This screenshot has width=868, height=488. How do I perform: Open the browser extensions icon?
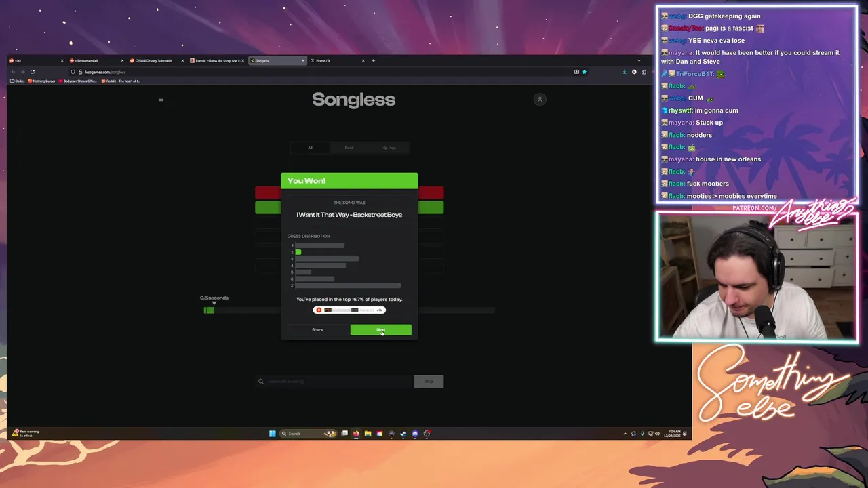click(x=644, y=72)
